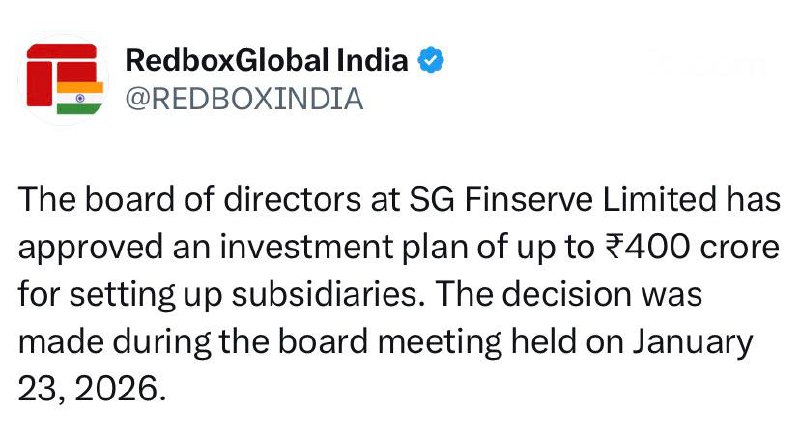Open the RedboxGlobal India profile avatar

pos(63,79)
